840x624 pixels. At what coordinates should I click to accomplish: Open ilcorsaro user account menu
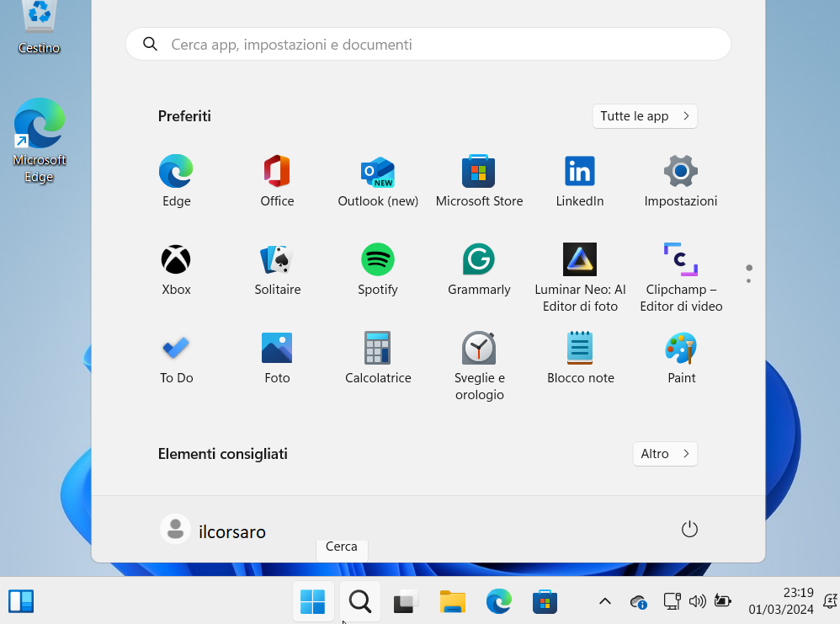click(x=213, y=530)
